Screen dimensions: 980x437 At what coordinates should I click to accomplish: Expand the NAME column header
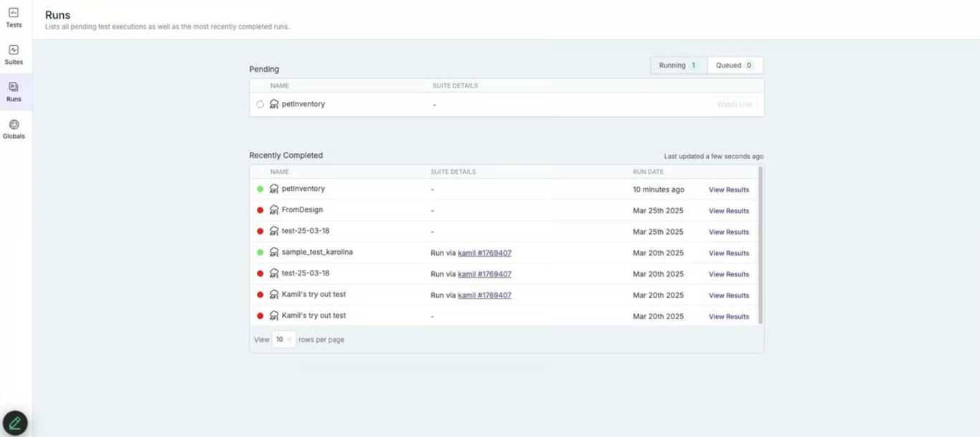279,171
